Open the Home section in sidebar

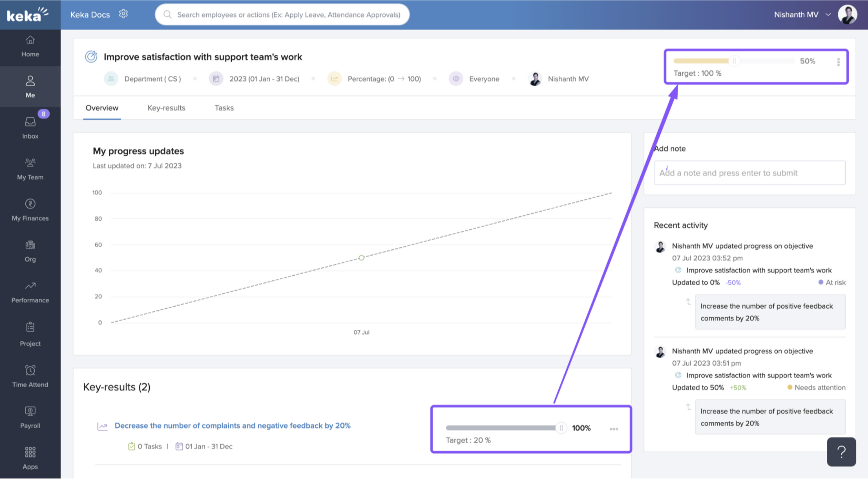click(30, 46)
